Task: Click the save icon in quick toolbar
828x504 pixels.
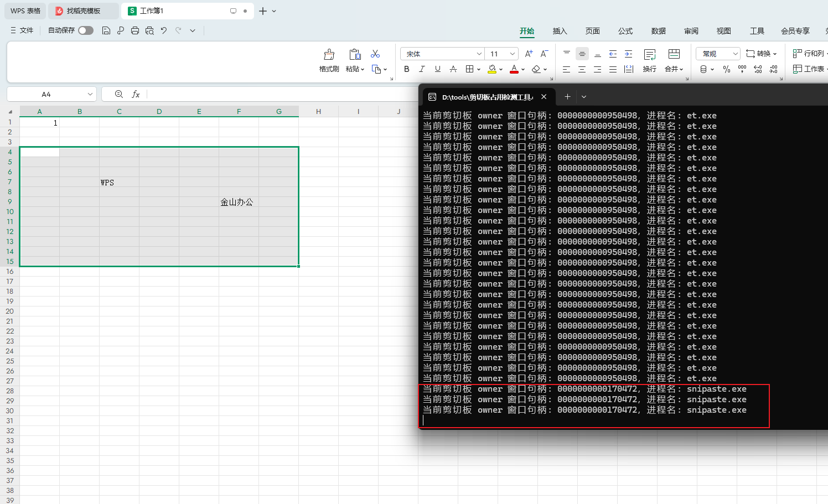Action: (x=106, y=30)
